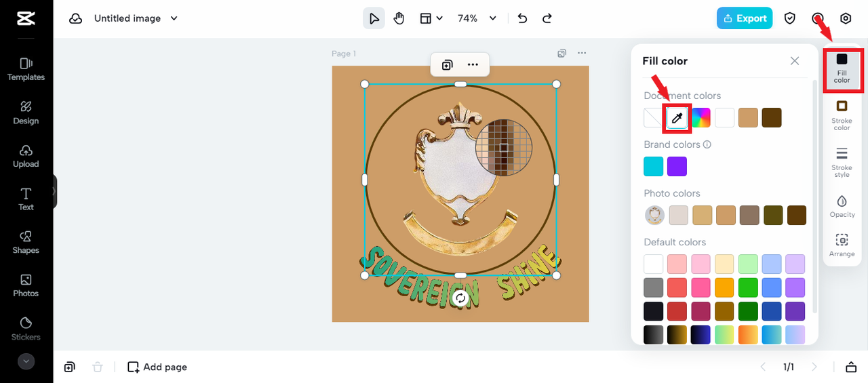The width and height of the screenshot is (868, 383).
Task: Select the pure white default color swatch
Action: tap(654, 264)
